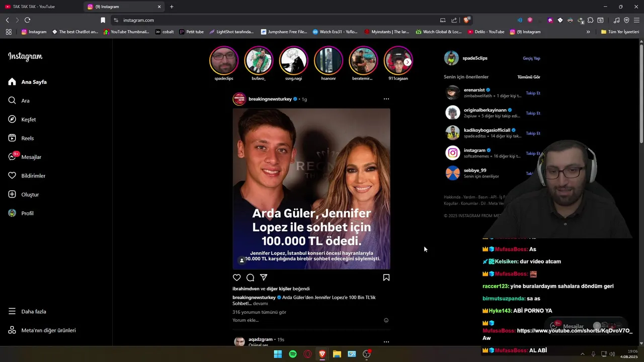The height and width of the screenshot is (362, 644).
Task: Open Reels in the sidebar
Action: coord(21,138)
